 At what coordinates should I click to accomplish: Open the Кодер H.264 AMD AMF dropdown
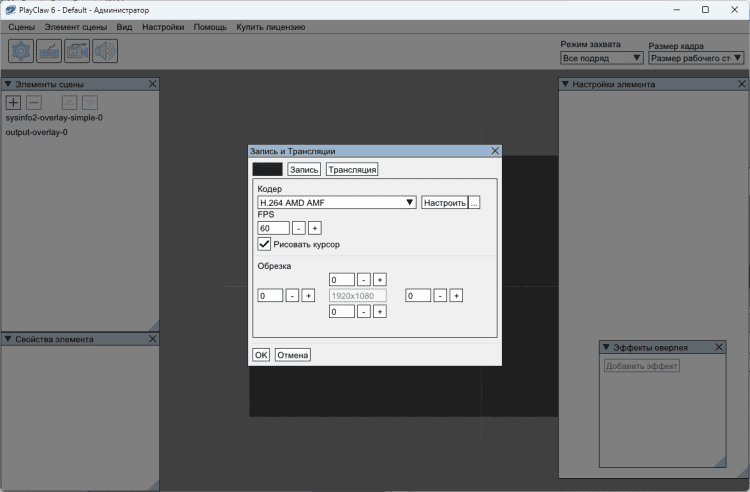pos(337,203)
